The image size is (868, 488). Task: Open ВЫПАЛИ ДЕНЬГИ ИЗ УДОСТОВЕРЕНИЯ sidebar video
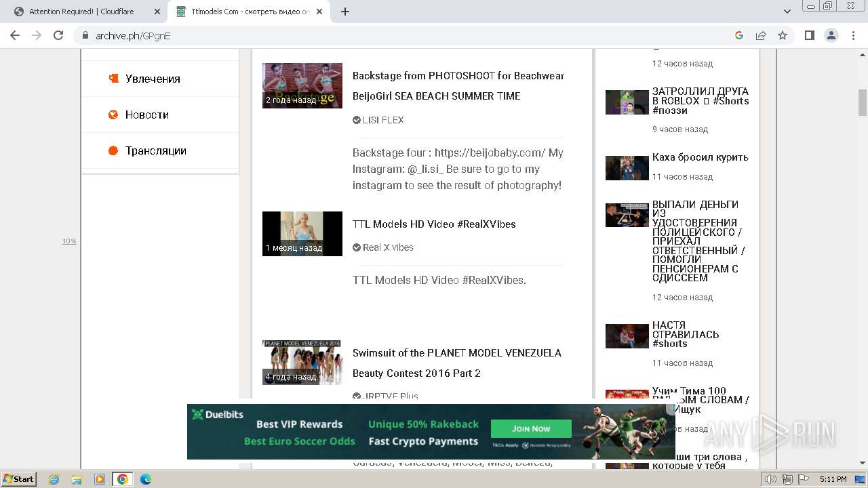coord(699,241)
